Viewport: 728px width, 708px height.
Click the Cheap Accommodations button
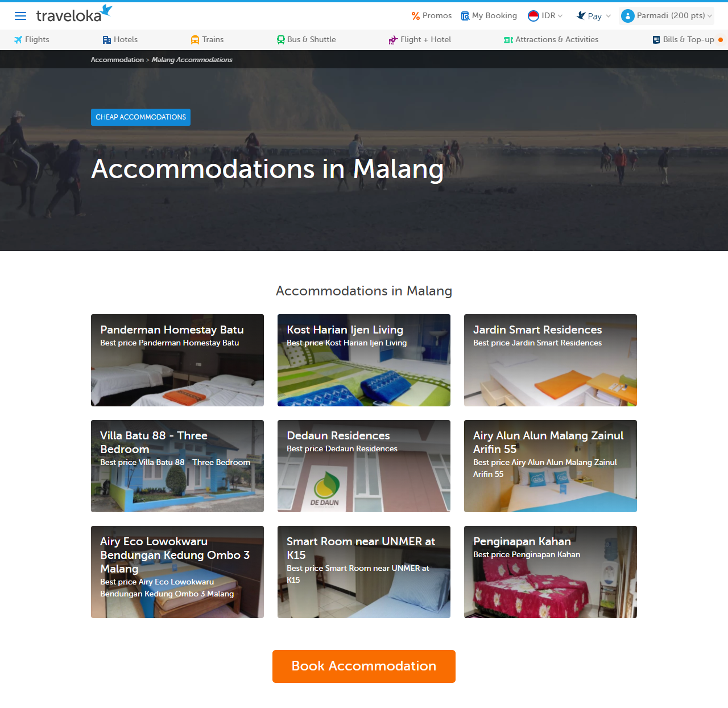[x=140, y=117]
